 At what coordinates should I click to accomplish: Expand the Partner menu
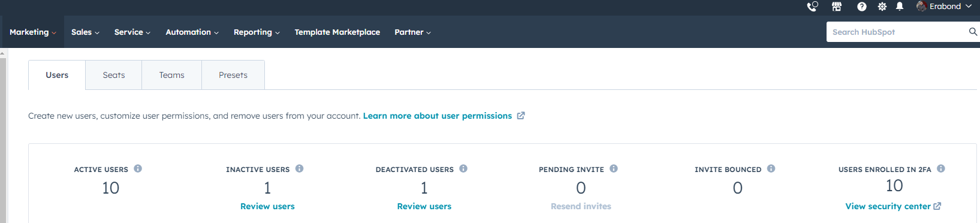click(412, 32)
